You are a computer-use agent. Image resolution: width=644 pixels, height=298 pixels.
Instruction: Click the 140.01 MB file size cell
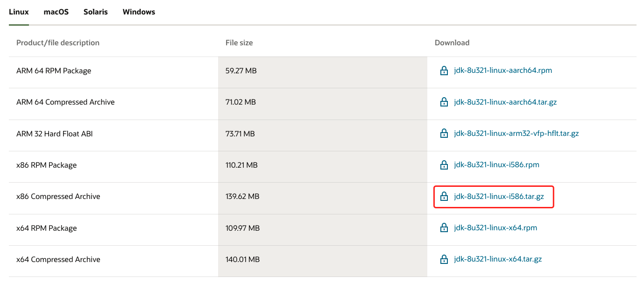pos(323,261)
